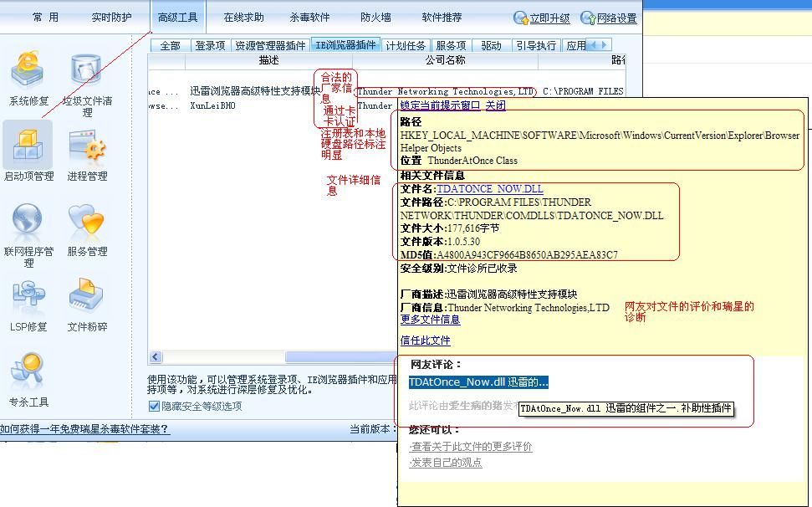Click the horizontal scrollbar left arrow
The height and width of the screenshot is (507, 812).
pyautogui.click(x=156, y=356)
